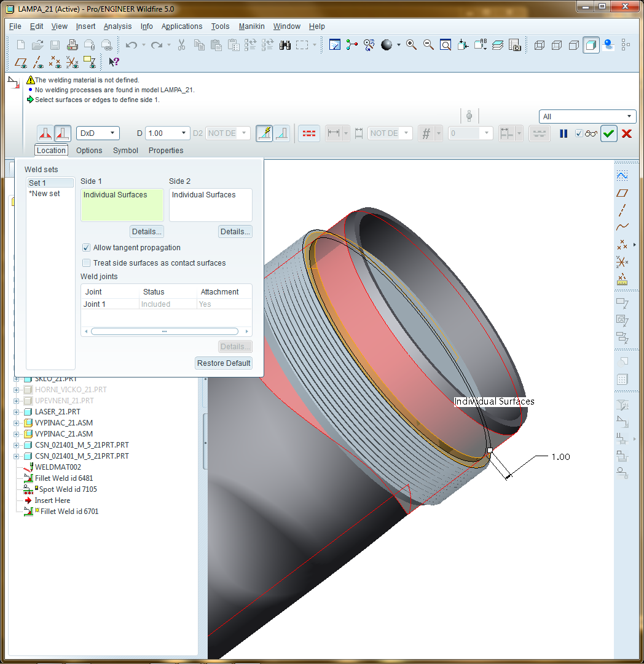644x664 pixels.
Task: Toggle datum plane display icon
Action: click(21, 62)
